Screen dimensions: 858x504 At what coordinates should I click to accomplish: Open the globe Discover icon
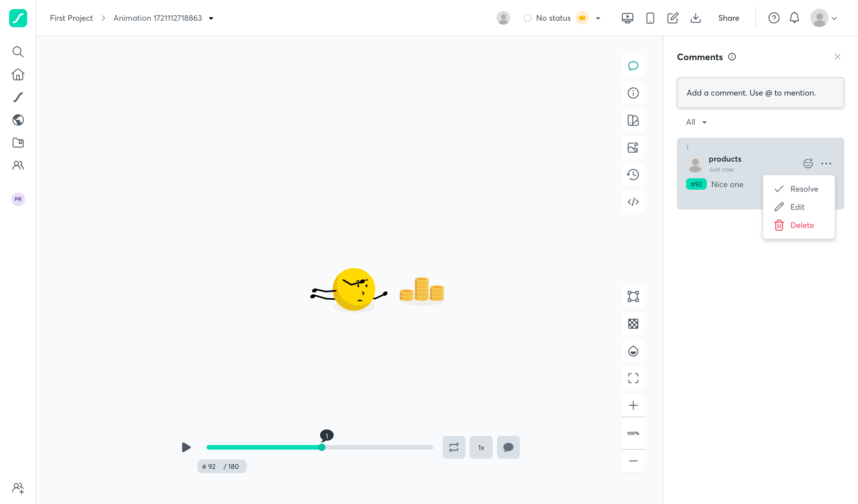coord(18,120)
